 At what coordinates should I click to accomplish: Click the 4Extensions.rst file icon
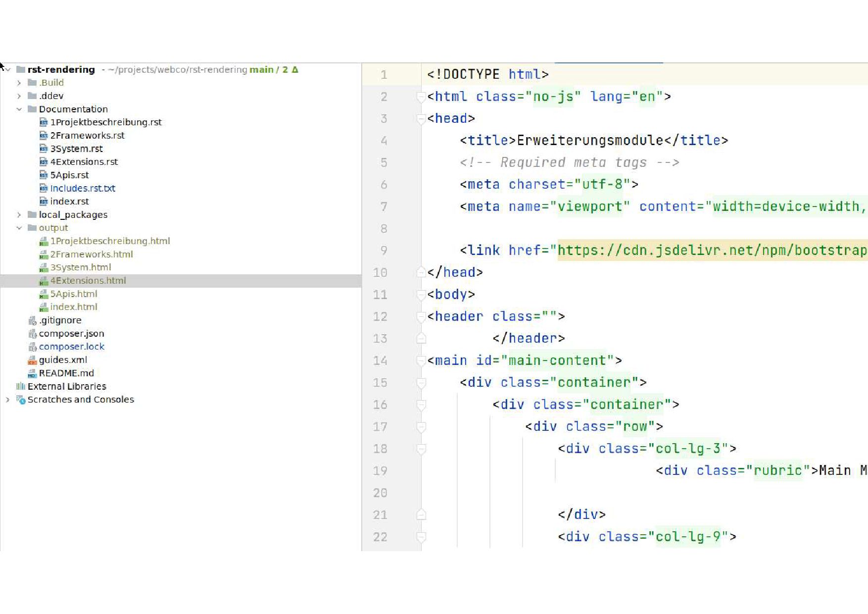(44, 162)
